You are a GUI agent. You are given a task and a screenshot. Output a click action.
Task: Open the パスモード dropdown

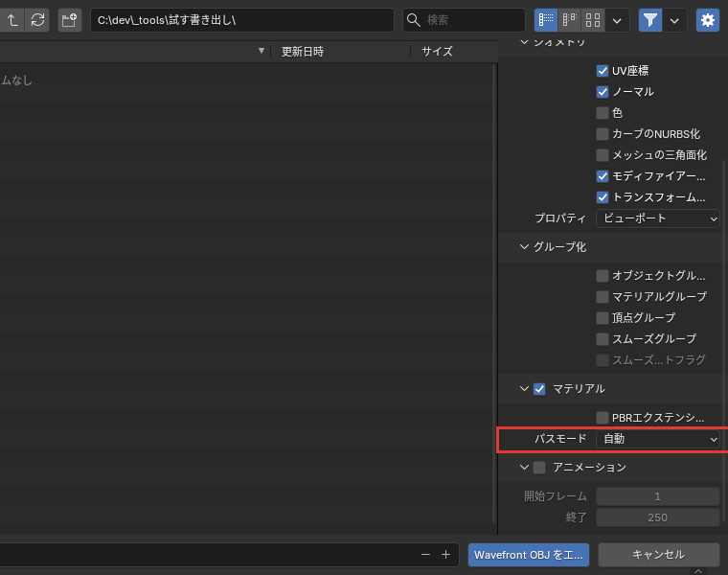[x=658, y=439]
